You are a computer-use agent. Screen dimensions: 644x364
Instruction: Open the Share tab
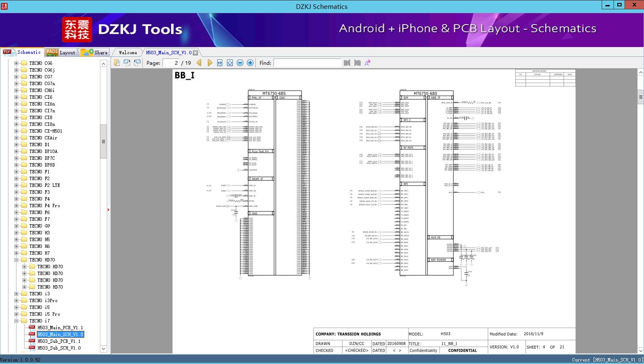[x=94, y=53]
